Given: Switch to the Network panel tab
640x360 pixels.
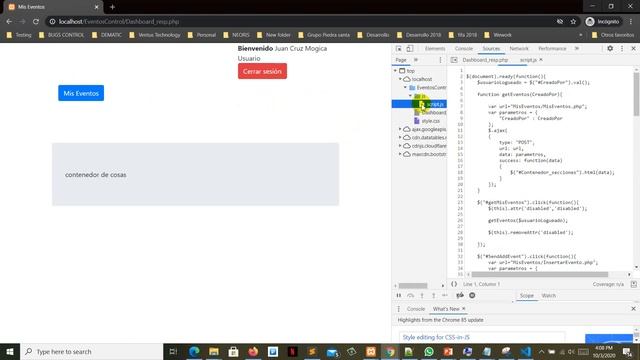Looking at the screenshot, I should click(x=519, y=49).
